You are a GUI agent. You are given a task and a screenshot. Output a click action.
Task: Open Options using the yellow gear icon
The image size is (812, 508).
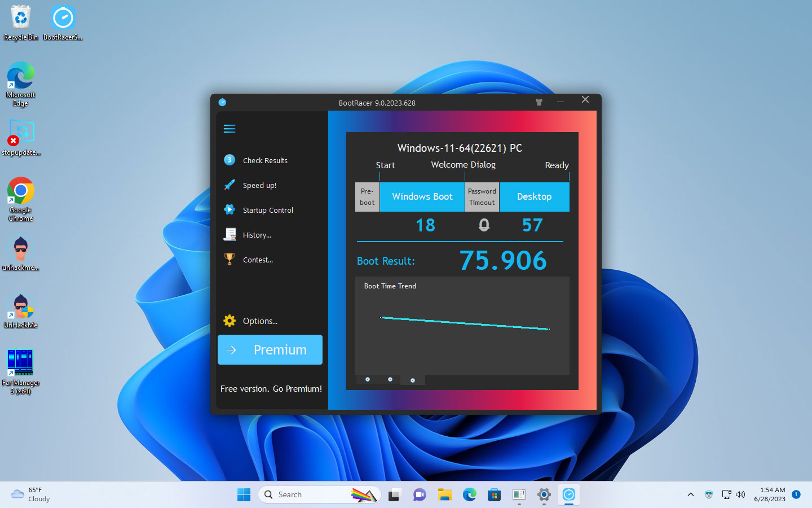(230, 321)
